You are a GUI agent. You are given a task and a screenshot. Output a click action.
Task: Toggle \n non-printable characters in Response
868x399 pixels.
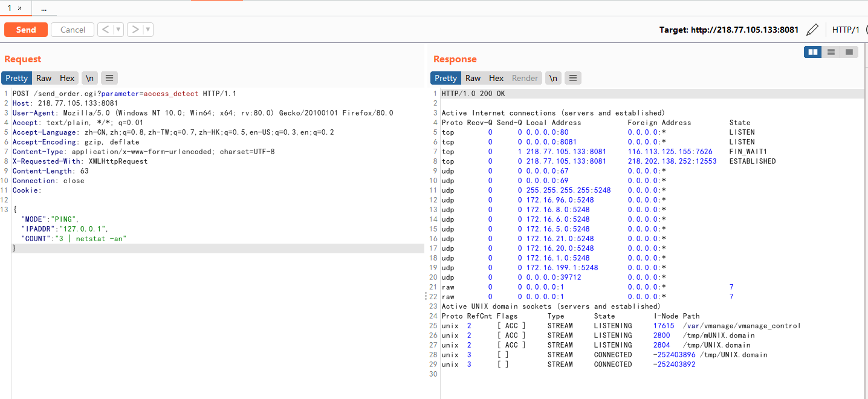tap(553, 78)
